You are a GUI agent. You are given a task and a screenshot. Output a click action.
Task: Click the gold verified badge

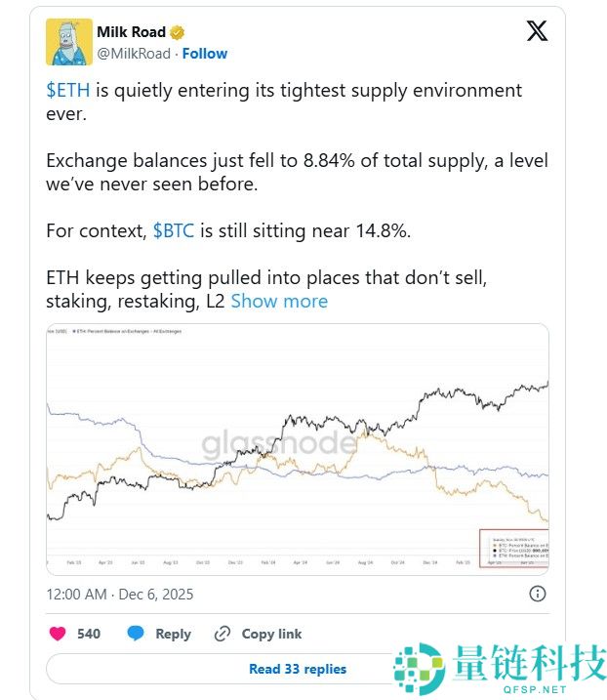tap(178, 32)
